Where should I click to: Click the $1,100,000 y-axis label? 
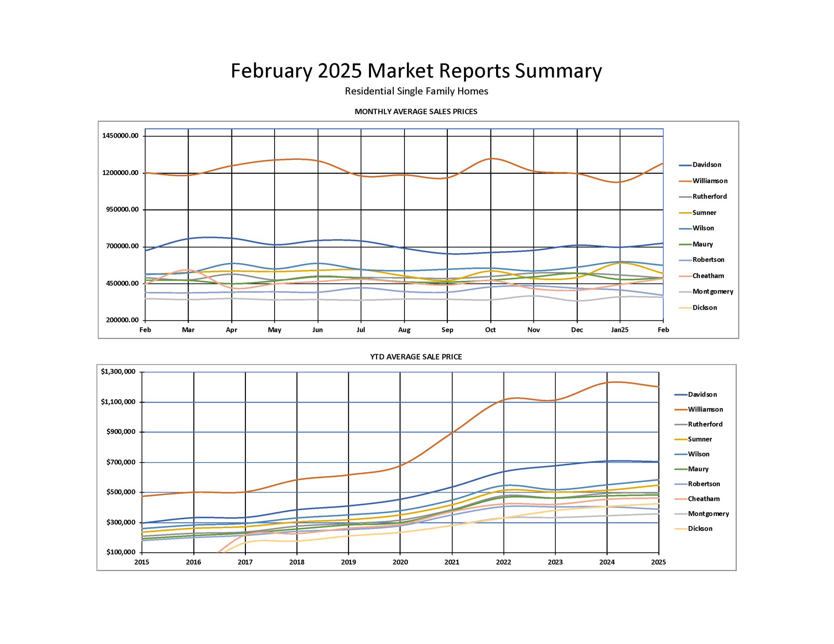tap(118, 402)
